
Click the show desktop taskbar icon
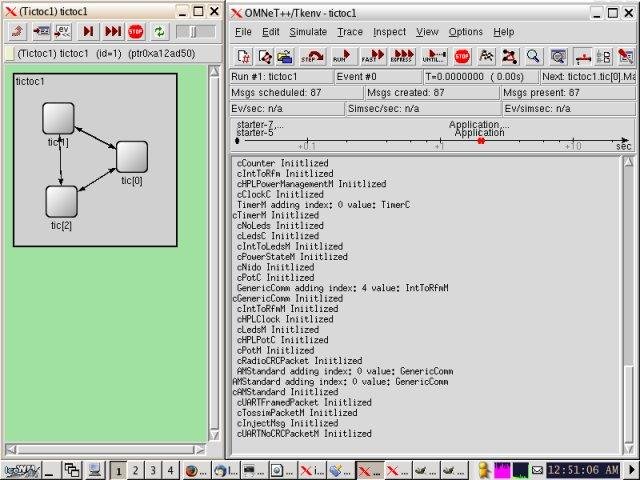pyautogui.click(x=94, y=471)
